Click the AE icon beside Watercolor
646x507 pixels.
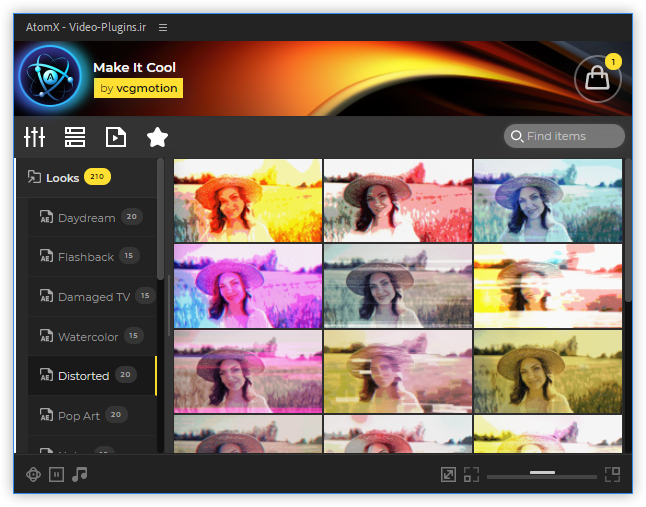click(46, 336)
